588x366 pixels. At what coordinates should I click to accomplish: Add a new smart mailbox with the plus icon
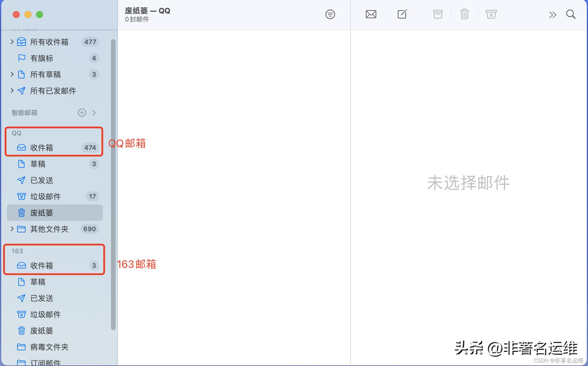(82, 113)
